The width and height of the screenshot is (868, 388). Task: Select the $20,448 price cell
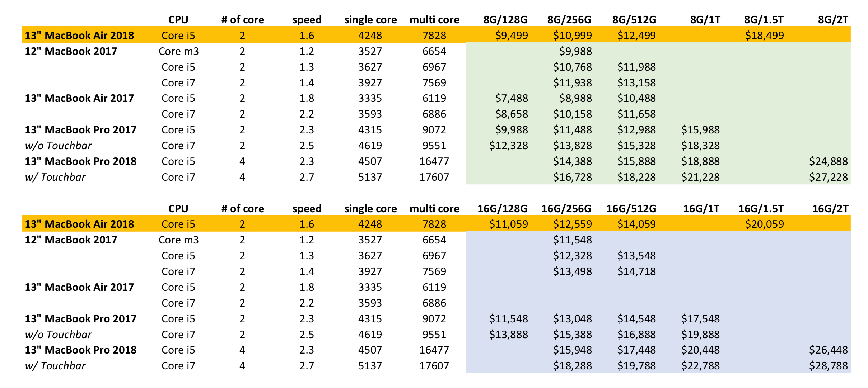pyautogui.click(x=701, y=350)
